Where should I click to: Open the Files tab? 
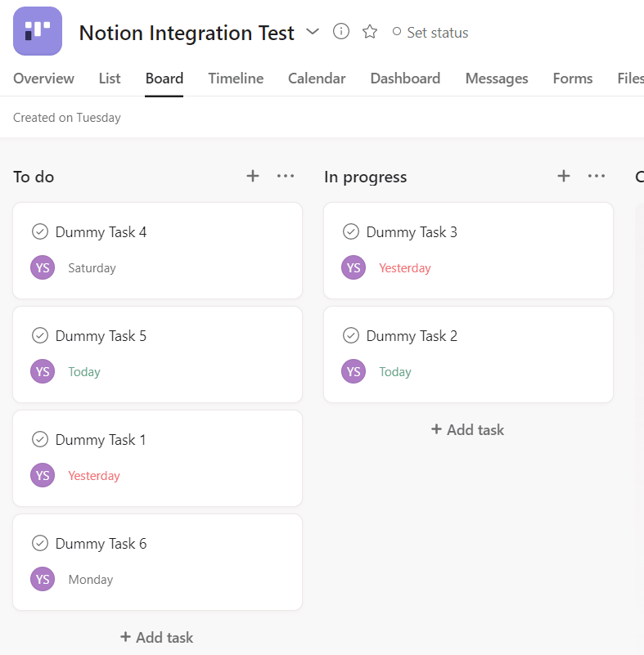tap(631, 79)
